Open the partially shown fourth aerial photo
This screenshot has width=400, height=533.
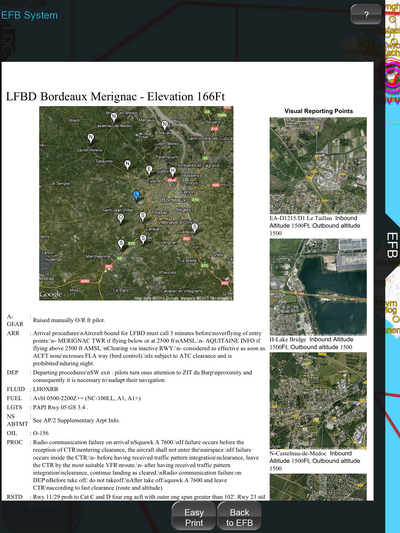[x=318, y=487]
